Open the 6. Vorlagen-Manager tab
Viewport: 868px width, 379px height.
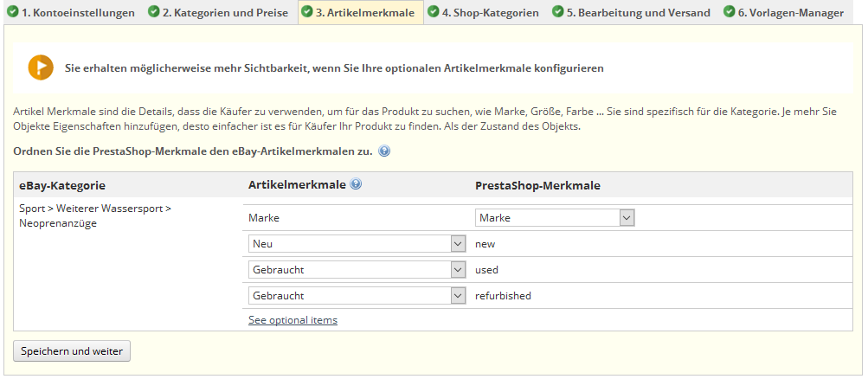pyautogui.click(x=788, y=13)
